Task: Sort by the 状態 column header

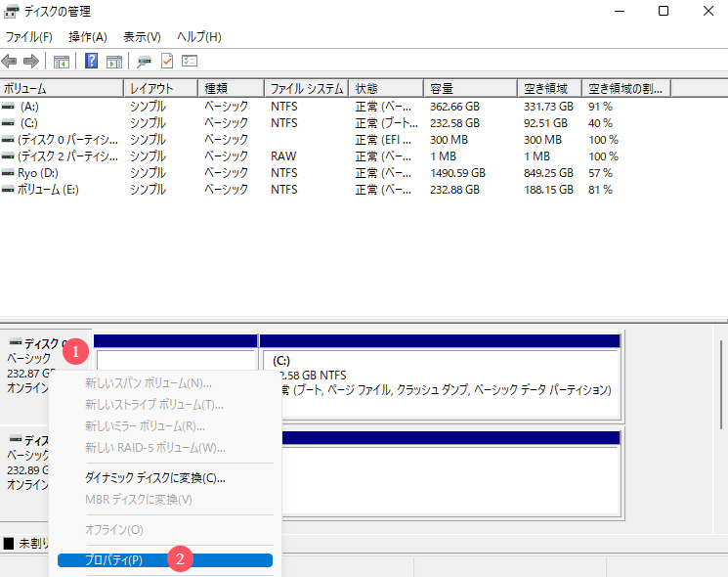Action: point(386,88)
